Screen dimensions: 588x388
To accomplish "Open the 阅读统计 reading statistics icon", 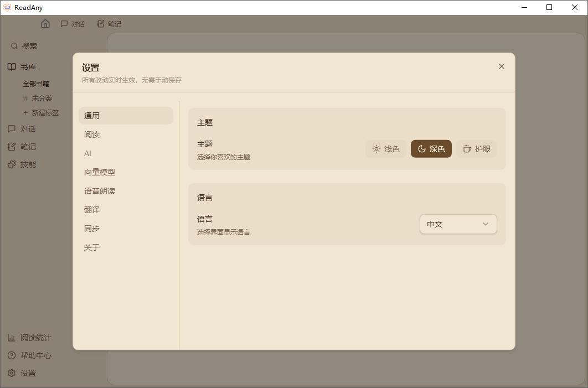I will click(12, 338).
